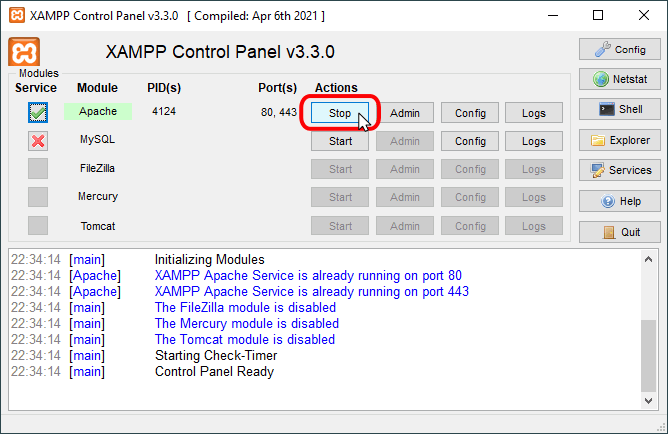
Task: View Apache Logs
Action: pyautogui.click(x=534, y=113)
